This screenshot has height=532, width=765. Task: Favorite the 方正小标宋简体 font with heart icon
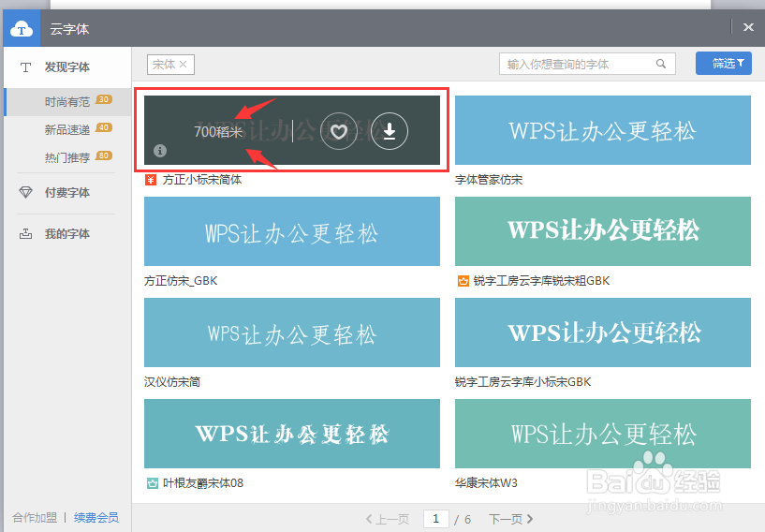point(339,131)
